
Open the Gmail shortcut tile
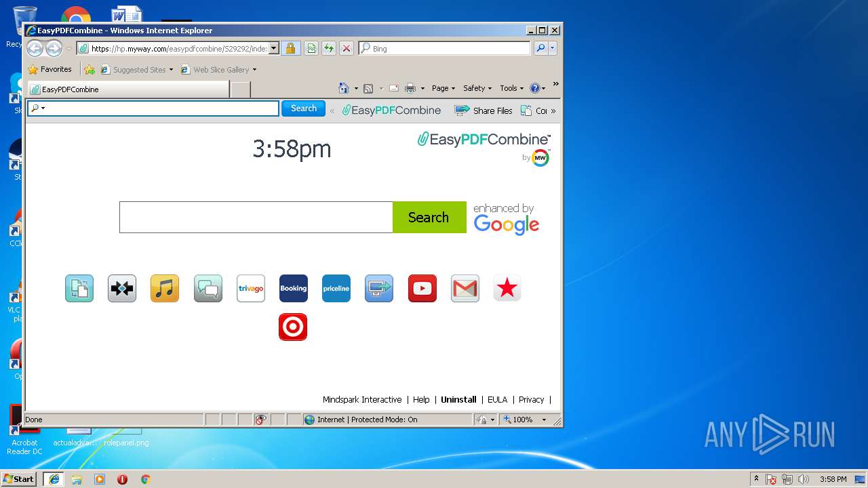(x=465, y=288)
